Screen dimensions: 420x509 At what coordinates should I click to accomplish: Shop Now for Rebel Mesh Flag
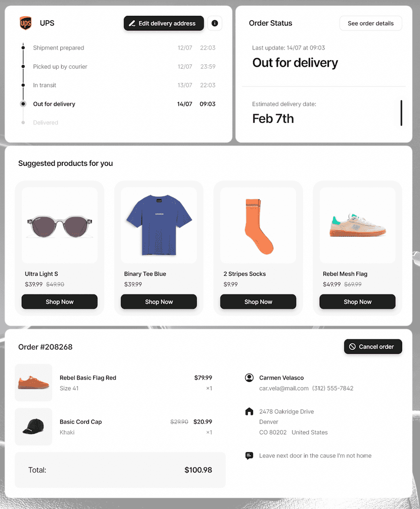[357, 302]
